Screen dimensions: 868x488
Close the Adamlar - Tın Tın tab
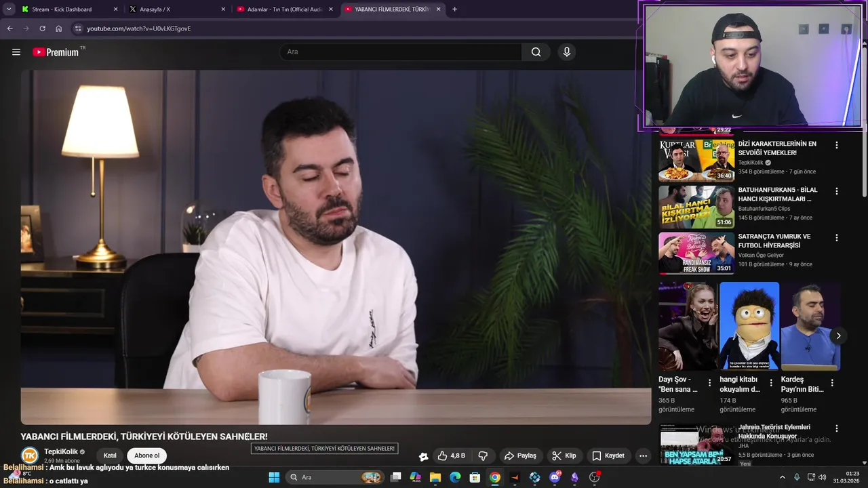point(331,9)
